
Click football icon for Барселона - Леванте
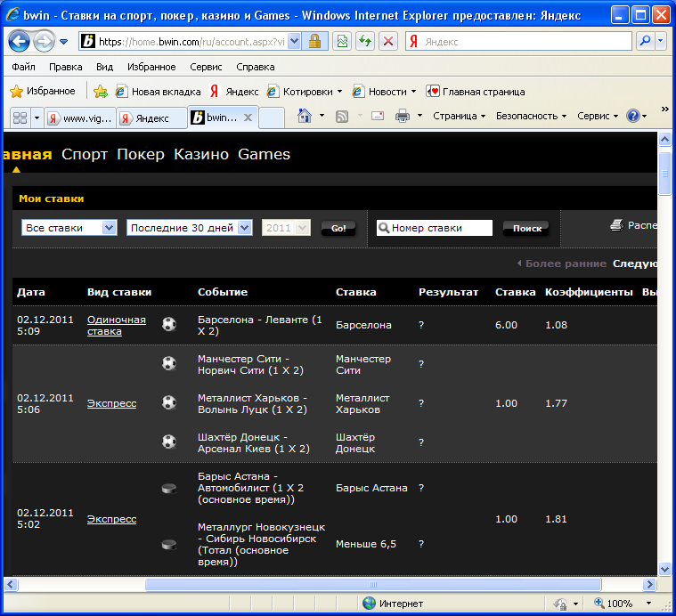169,324
